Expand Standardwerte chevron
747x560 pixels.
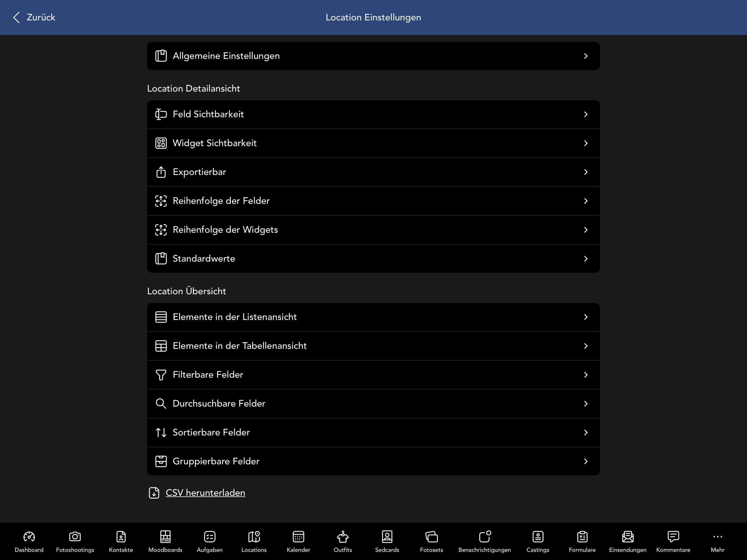click(x=586, y=259)
